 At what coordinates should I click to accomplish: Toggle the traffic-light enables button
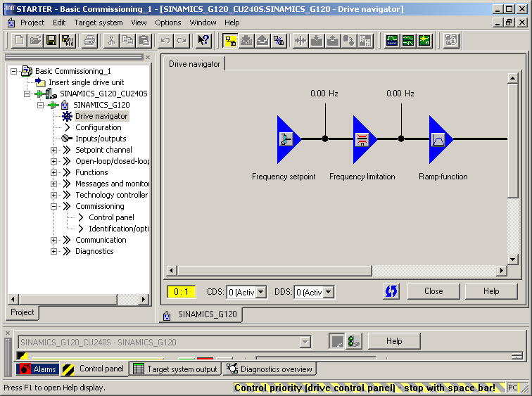(x=353, y=341)
